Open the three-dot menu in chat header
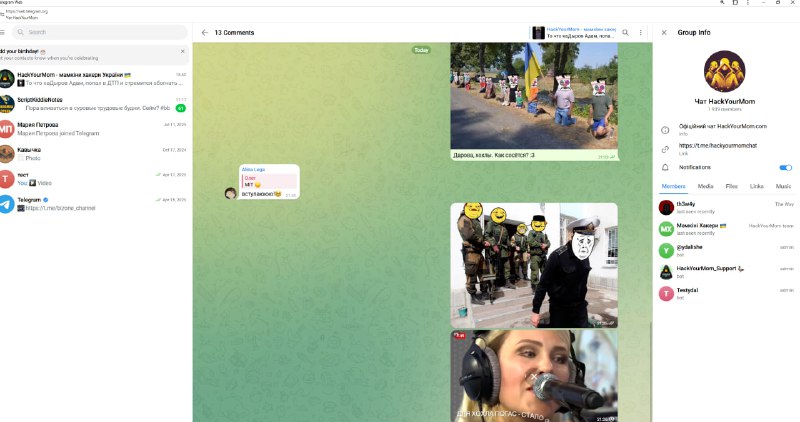This screenshot has height=422, width=800. coord(641,33)
